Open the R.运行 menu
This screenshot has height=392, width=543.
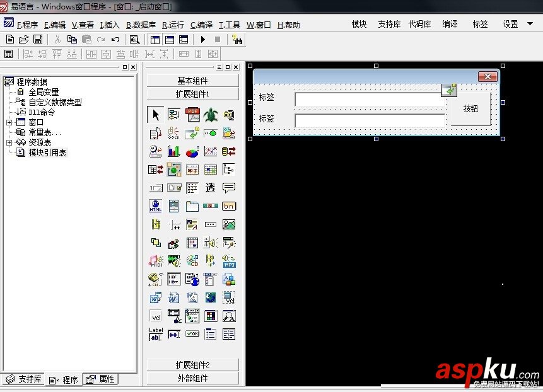[173, 25]
